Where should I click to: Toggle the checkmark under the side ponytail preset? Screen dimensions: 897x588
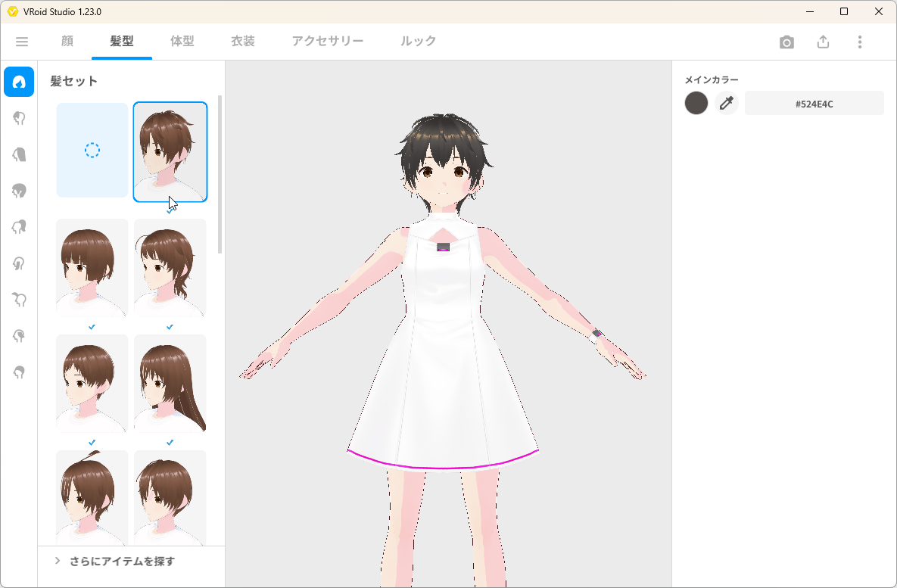pyautogui.click(x=170, y=327)
